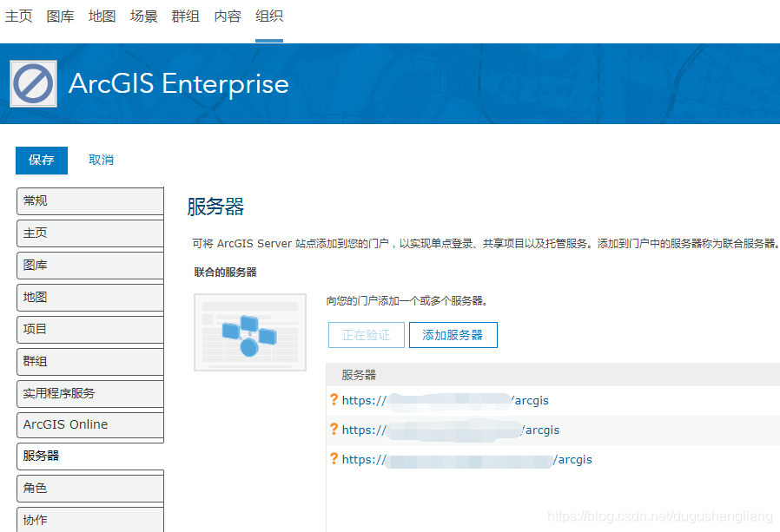Click the question mark icon beside second server
780x532 pixels.
tap(333, 430)
